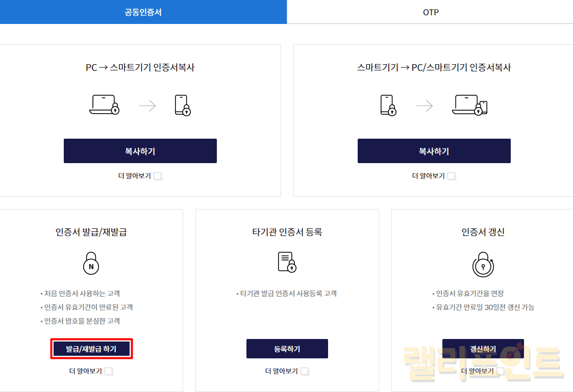
Task: Switch to the 공동인증서 tab
Action: point(143,12)
